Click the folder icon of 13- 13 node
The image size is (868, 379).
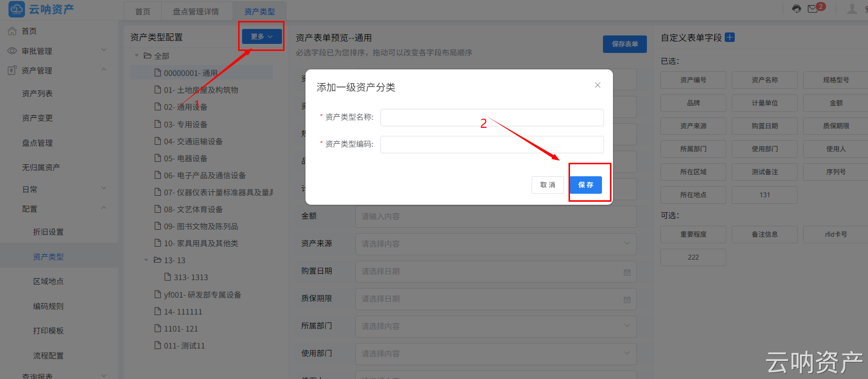(158, 260)
